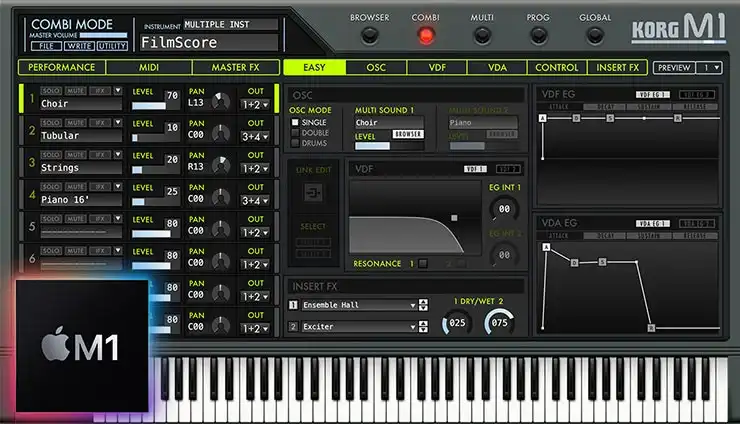Click the PREVIEW button

tap(674, 68)
